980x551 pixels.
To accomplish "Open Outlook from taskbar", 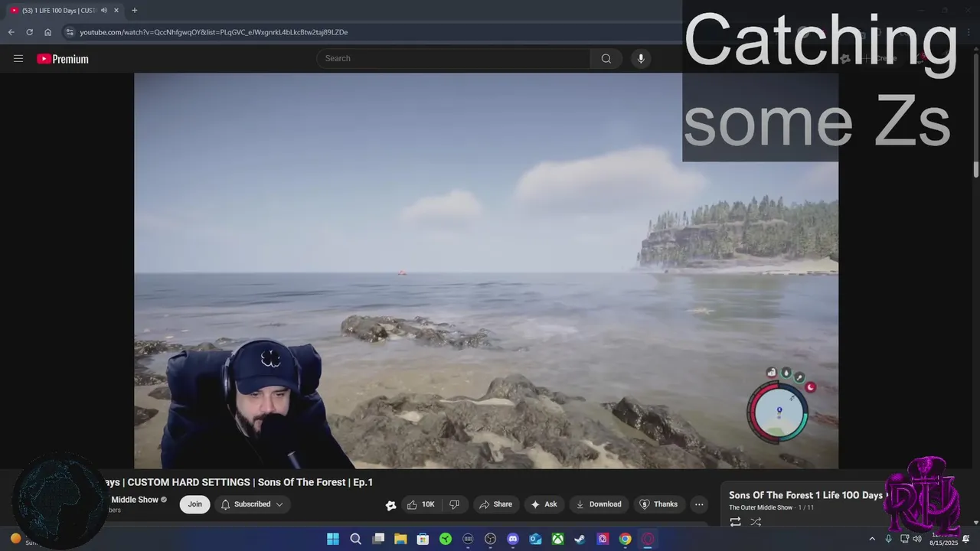I will pos(535,539).
